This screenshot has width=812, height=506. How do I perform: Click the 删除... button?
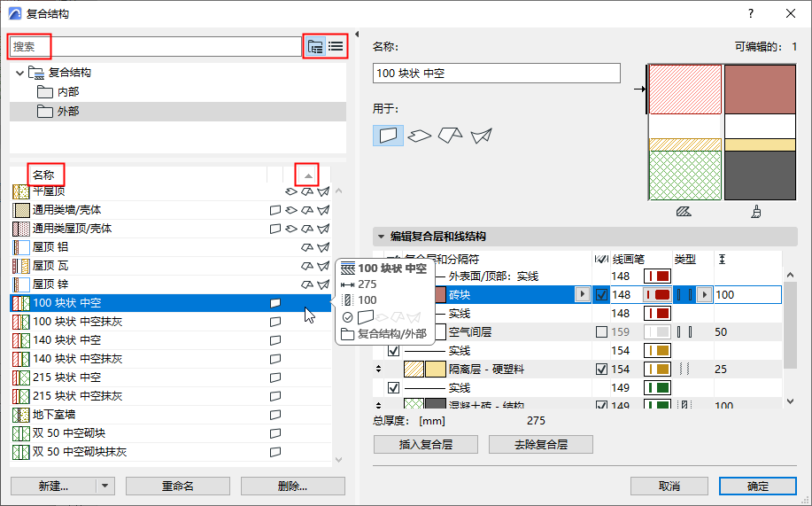coord(292,486)
